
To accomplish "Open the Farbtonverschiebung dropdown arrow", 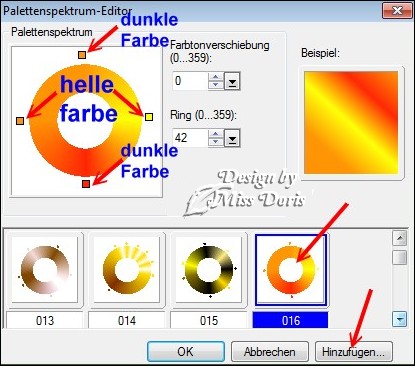I will pos(232,81).
